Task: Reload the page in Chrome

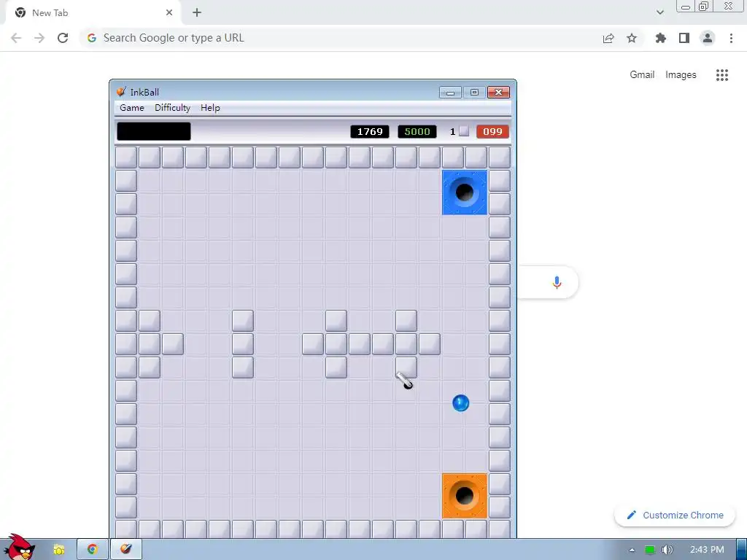Action: pyautogui.click(x=63, y=38)
